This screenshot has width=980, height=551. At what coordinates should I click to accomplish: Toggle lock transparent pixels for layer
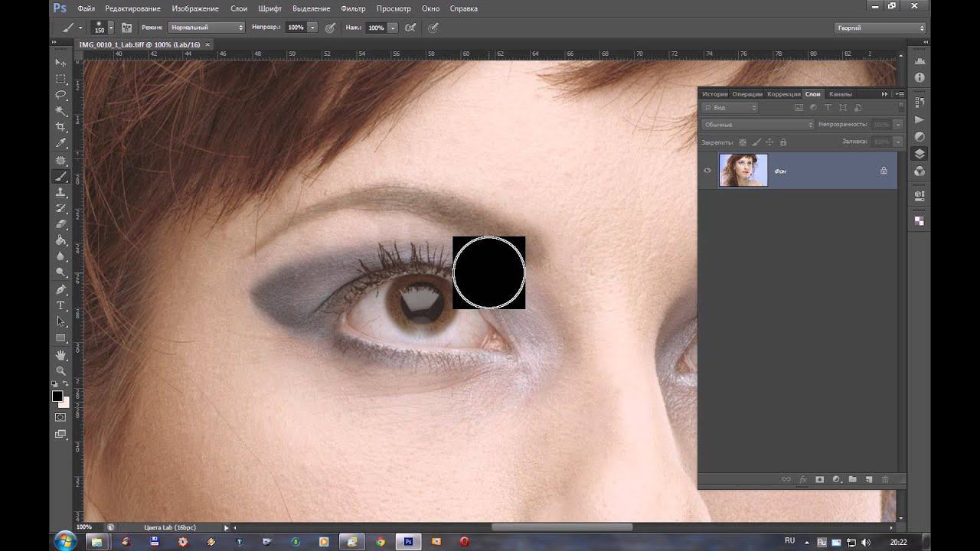pos(742,142)
